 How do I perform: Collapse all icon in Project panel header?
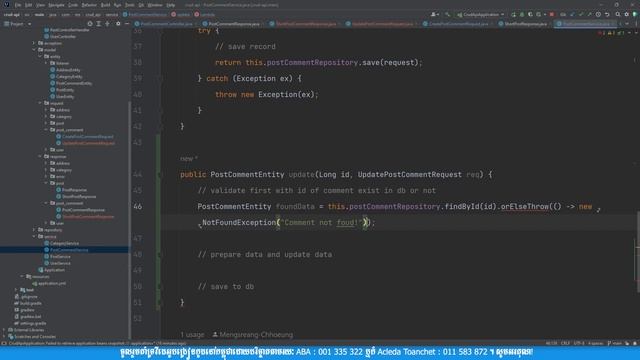pos(108,24)
